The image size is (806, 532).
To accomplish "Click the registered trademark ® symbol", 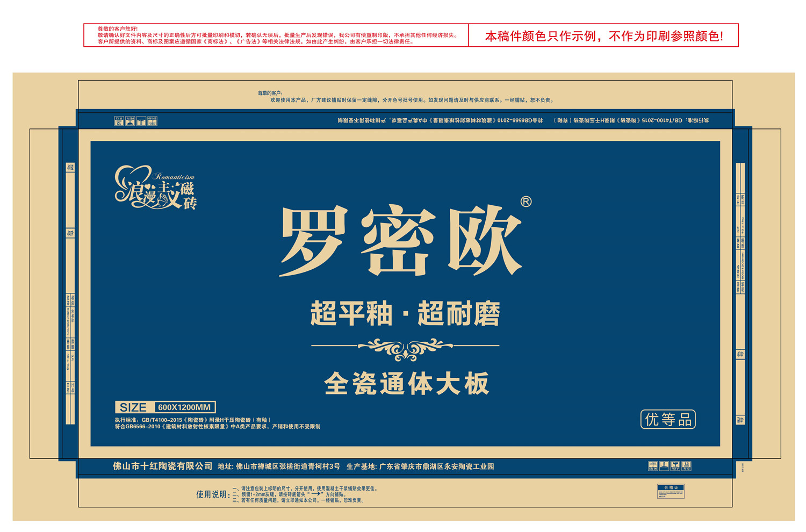I will click(x=526, y=202).
